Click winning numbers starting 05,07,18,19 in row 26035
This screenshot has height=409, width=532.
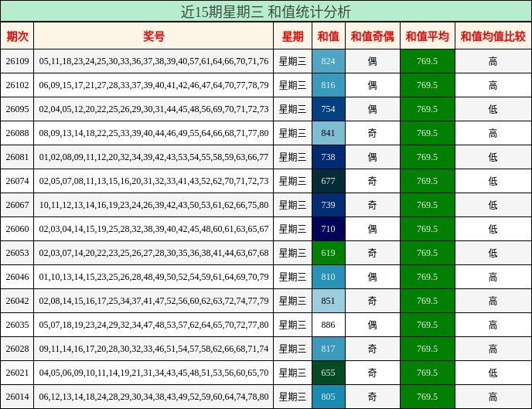tap(154, 325)
